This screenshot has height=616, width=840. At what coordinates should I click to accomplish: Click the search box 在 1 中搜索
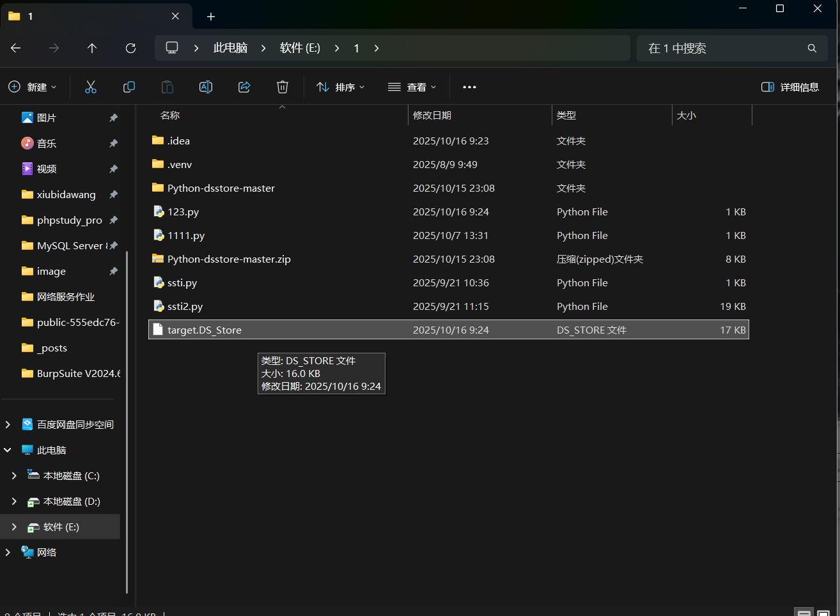click(x=722, y=49)
